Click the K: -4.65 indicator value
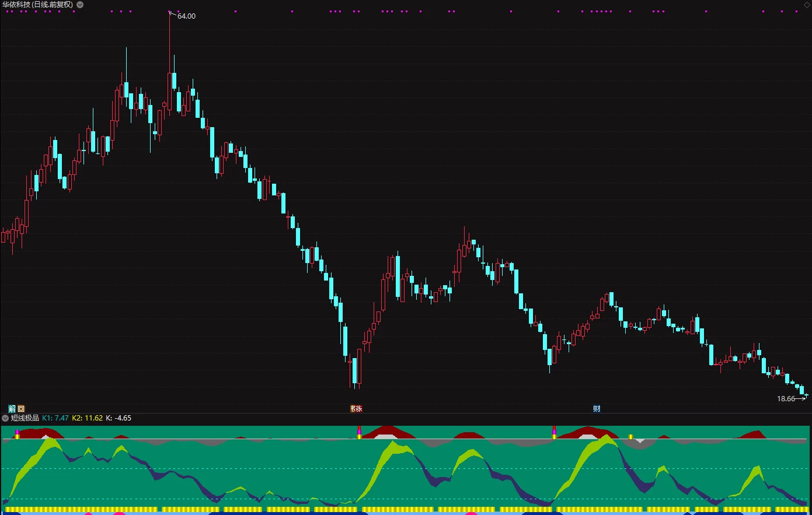 (x=119, y=418)
